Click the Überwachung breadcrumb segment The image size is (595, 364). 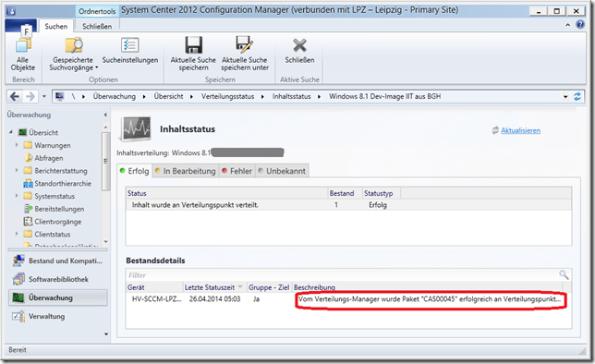[x=115, y=96]
